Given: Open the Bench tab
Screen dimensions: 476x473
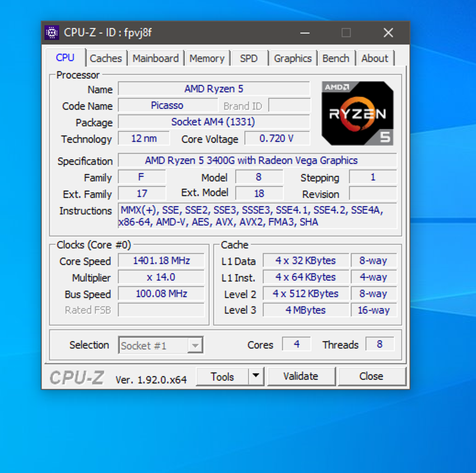Looking at the screenshot, I should pyautogui.click(x=336, y=58).
